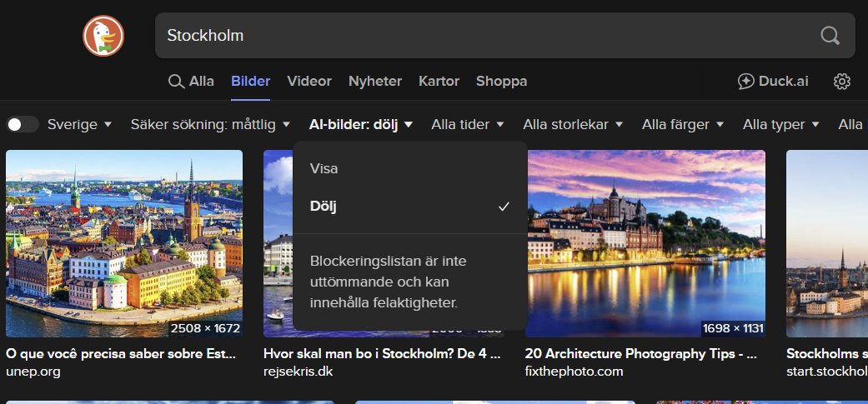This screenshot has height=404, width=868.
Task: Expand the Alla storlekar filter
Action: tap(573, 124)
